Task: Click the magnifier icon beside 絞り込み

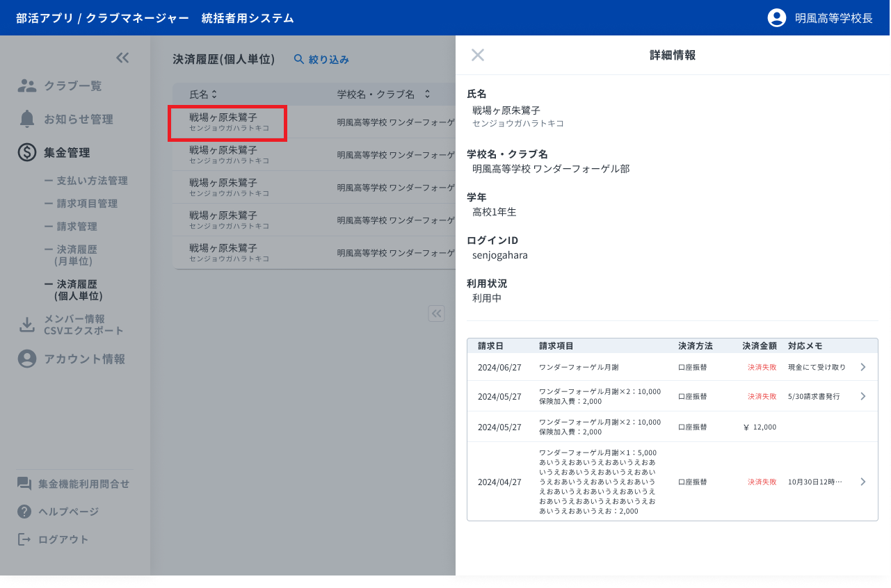Action: click(x=299, y=60)
